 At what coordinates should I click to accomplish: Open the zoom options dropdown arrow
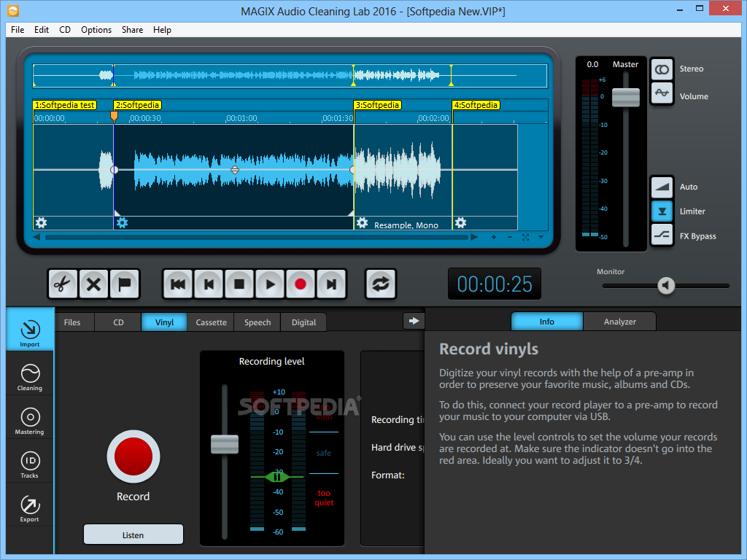coord(541,237)
